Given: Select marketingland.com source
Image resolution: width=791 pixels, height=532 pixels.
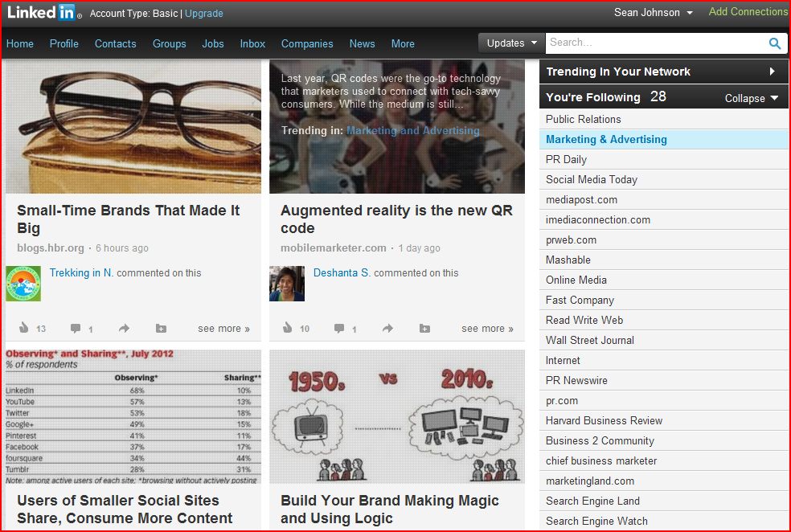Looking at the screenshot, I should pos(663,481).
